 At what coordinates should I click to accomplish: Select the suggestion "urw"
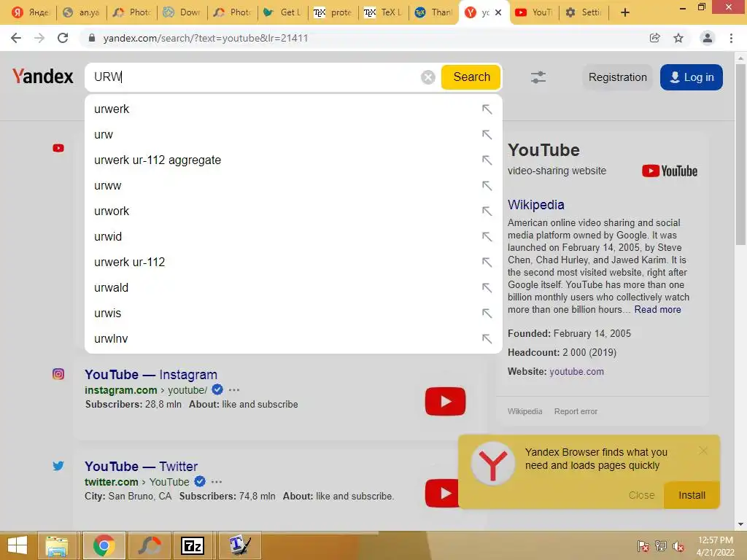(x=293, y=135)
